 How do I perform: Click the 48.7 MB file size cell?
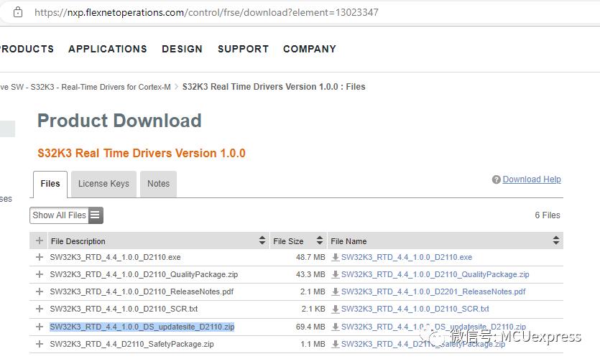[x=310, y=257]
